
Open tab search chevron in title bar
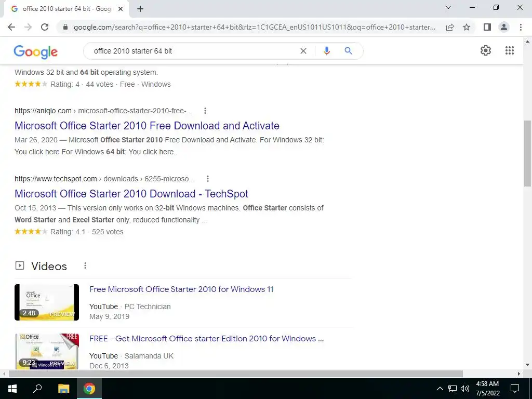[x=448, y=7]
